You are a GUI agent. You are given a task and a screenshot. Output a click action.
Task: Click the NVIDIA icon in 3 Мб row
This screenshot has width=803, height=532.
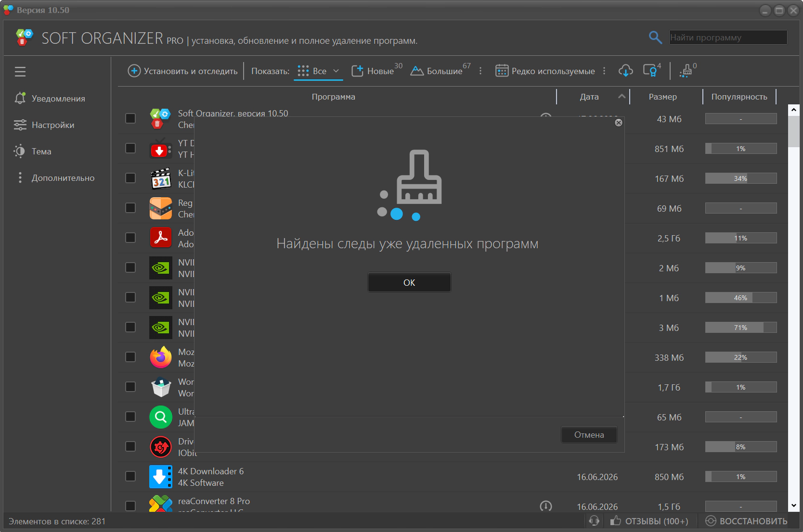click(160, 328)
